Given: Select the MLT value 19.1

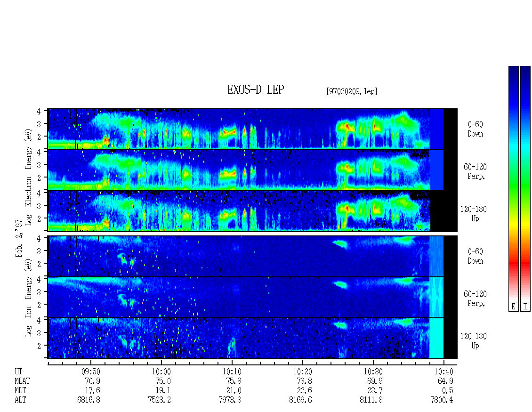Looking at the screenshot, I should [x=163, y=391].
